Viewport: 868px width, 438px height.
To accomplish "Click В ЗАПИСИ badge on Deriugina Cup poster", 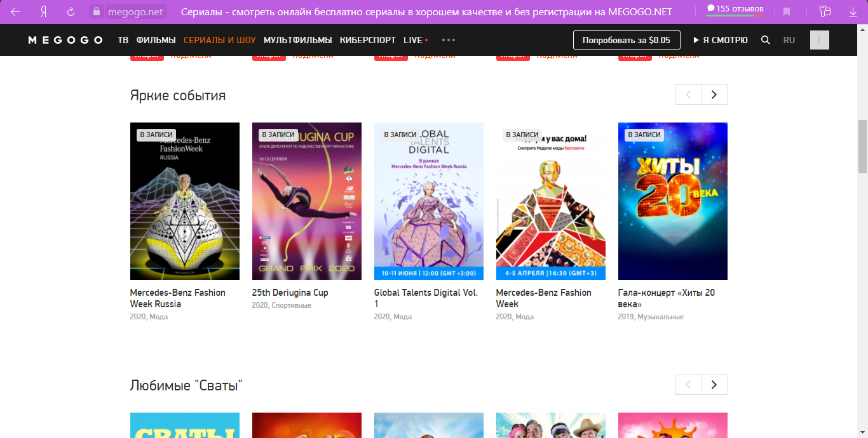I will (278, 135).
